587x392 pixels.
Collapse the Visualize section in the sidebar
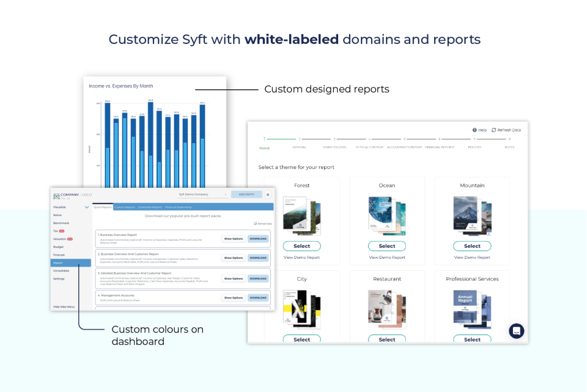[87, 207]
